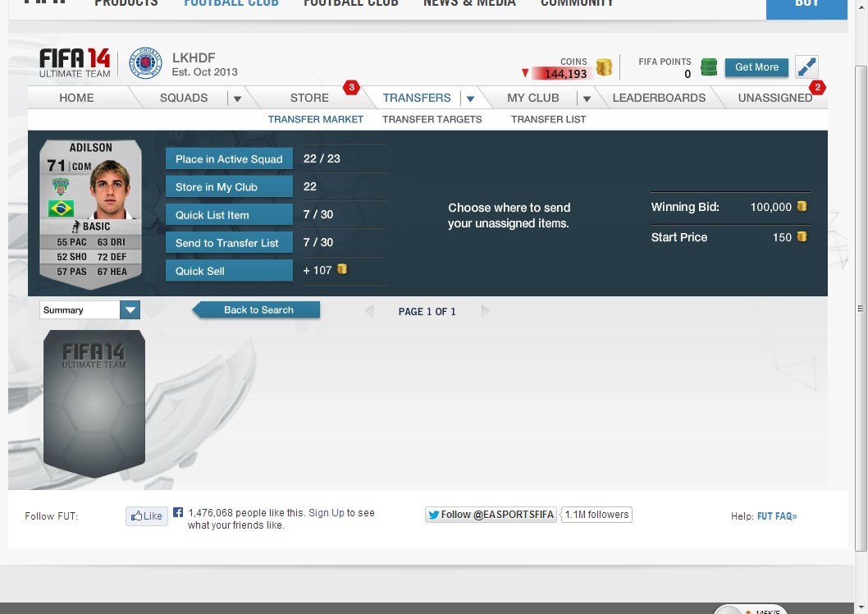Click the gold coins stack icon beside COINS

tap(604, 67)
